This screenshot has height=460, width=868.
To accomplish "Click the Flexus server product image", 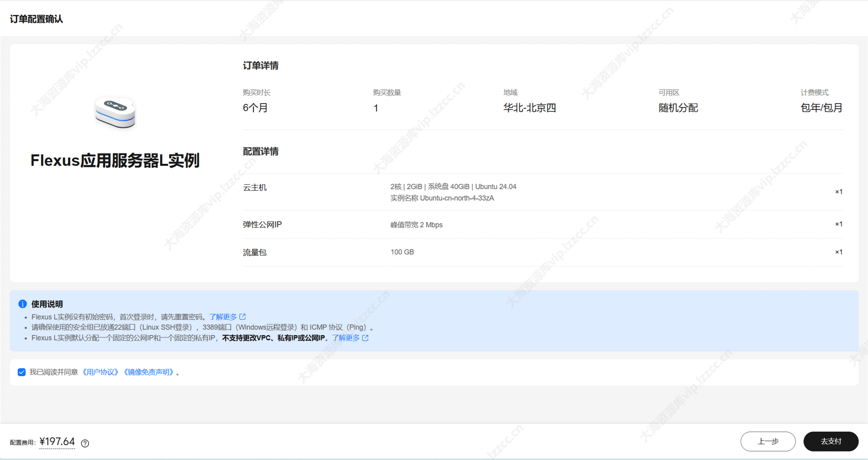I will [x=115, y=113].
